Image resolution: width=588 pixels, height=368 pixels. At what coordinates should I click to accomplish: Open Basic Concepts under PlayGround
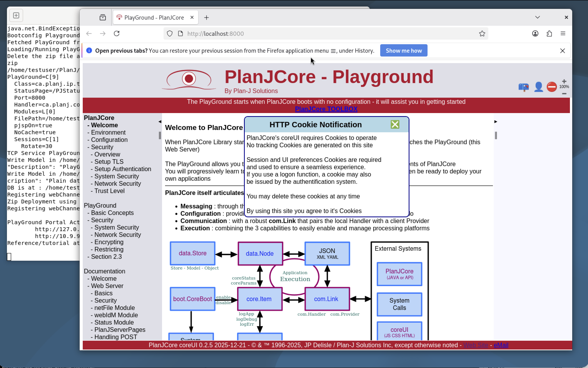tap(112, 213)
